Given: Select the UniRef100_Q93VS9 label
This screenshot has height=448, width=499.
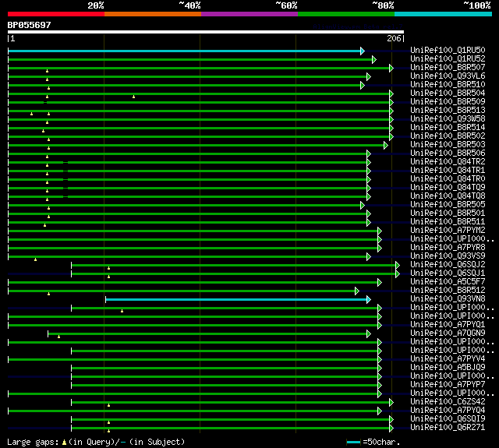Looking at the screenshot, I should click(448, 256).
